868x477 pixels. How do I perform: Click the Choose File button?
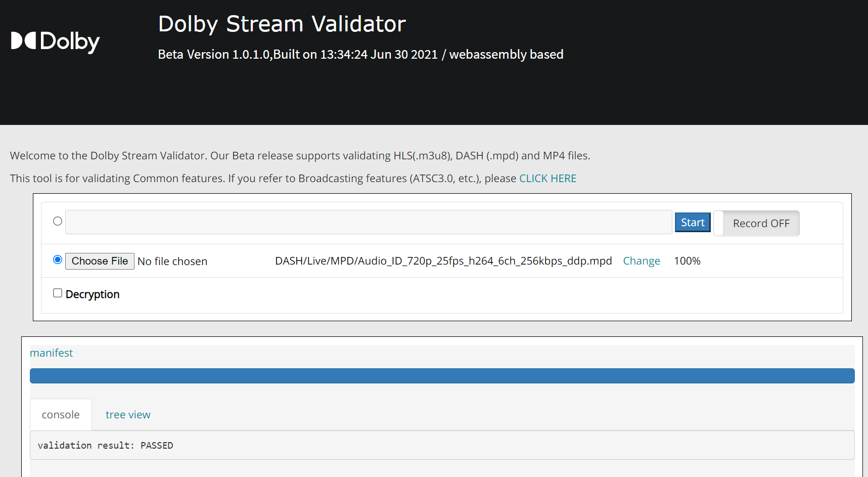(100, 261)
